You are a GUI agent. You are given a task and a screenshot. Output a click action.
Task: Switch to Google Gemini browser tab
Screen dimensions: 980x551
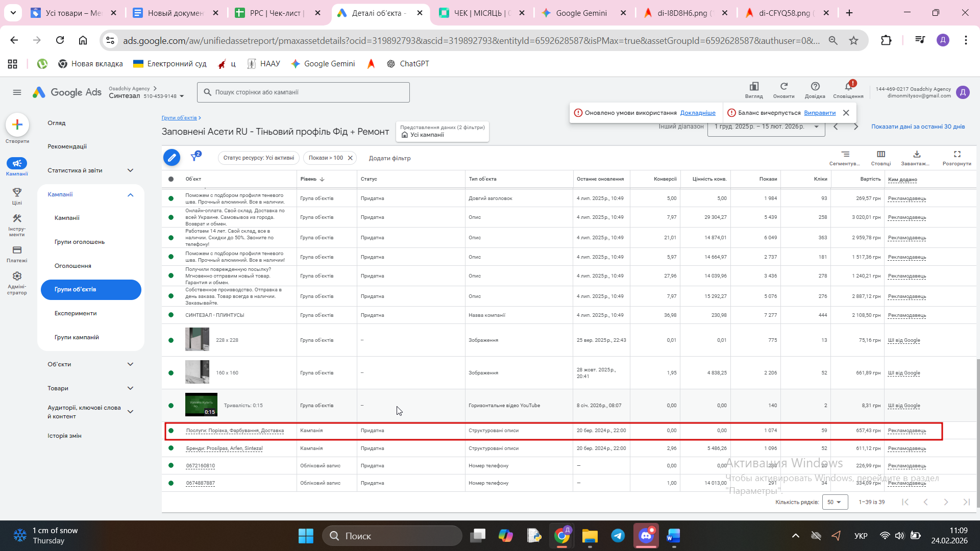tap(581, 13)
